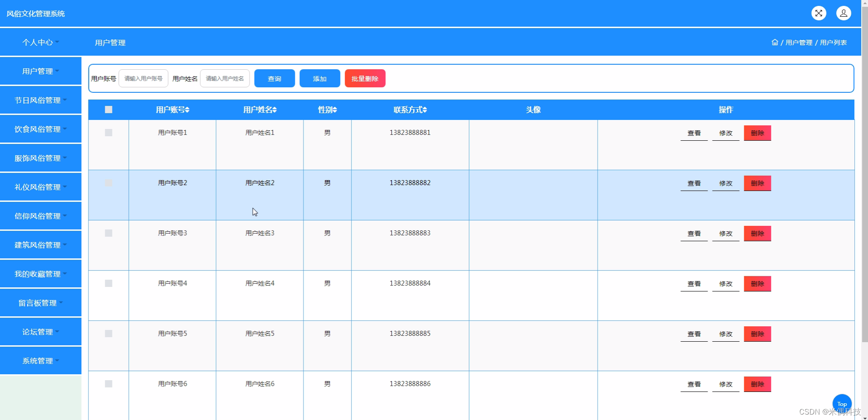Sort by 用户姓名 column arrows
This screenshot has width=868, height=420.
[274, 110]
